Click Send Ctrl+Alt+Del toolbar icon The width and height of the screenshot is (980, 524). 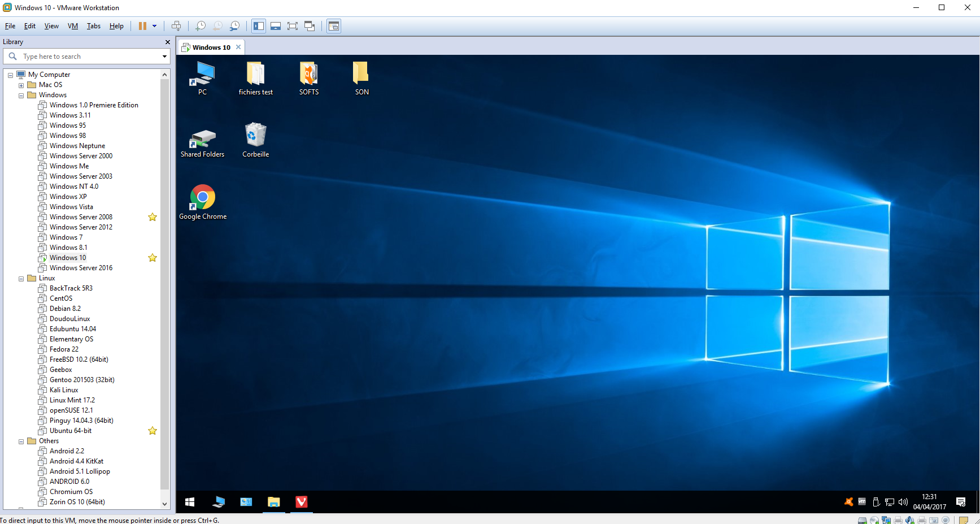(x=176, y=26)
